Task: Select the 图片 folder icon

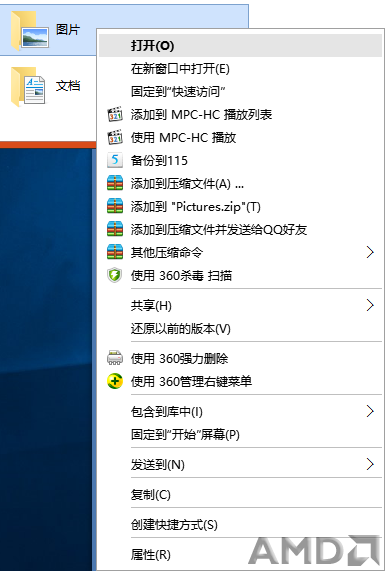Action: click(29, 30)
